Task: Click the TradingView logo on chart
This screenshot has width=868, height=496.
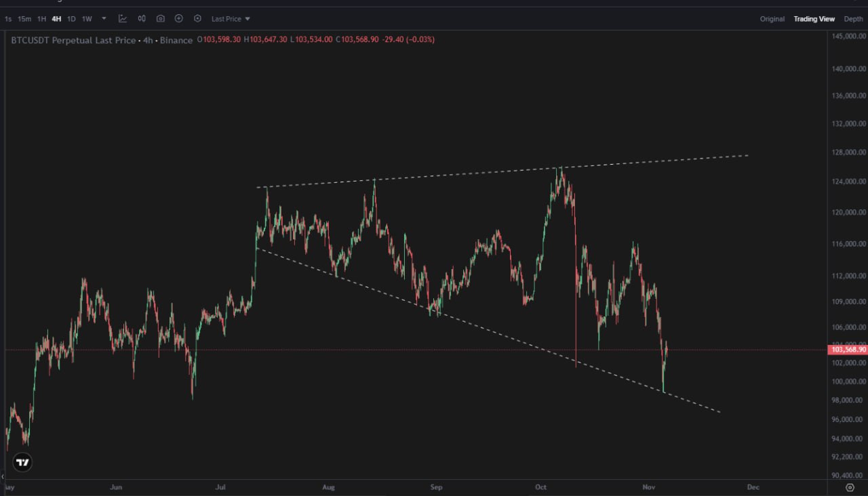Action: (x=22, y=463)
